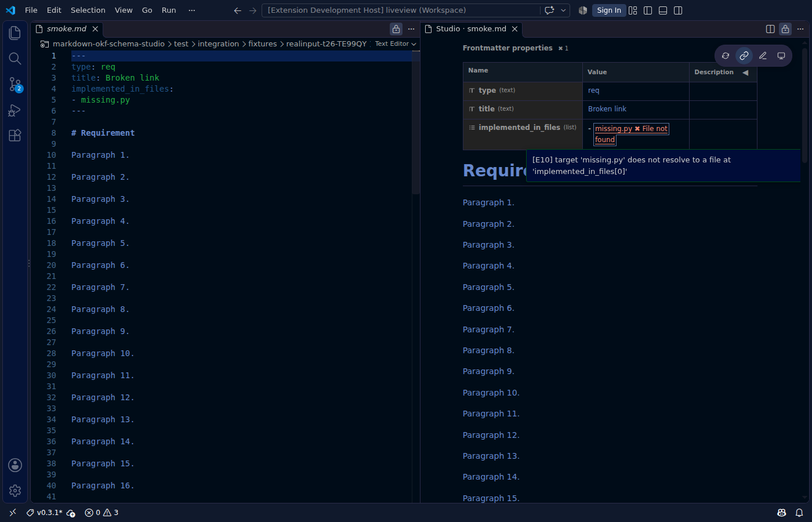Collapse the Description column arrow
Screen dimensions: 812x522
tap(745, 72)
